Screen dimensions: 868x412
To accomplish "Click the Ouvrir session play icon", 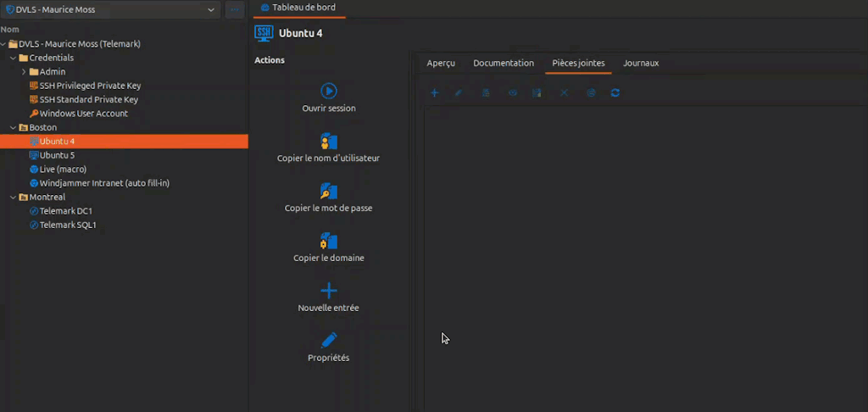I will pos(329,91).
